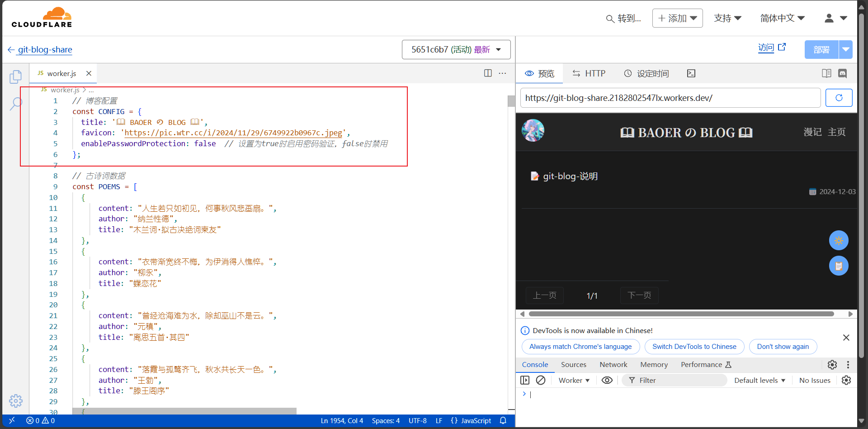Click the code editor vertical scrollbar thumb
Image resolution: width=868 pixels, height=429 pixels.
pos(511,101)
